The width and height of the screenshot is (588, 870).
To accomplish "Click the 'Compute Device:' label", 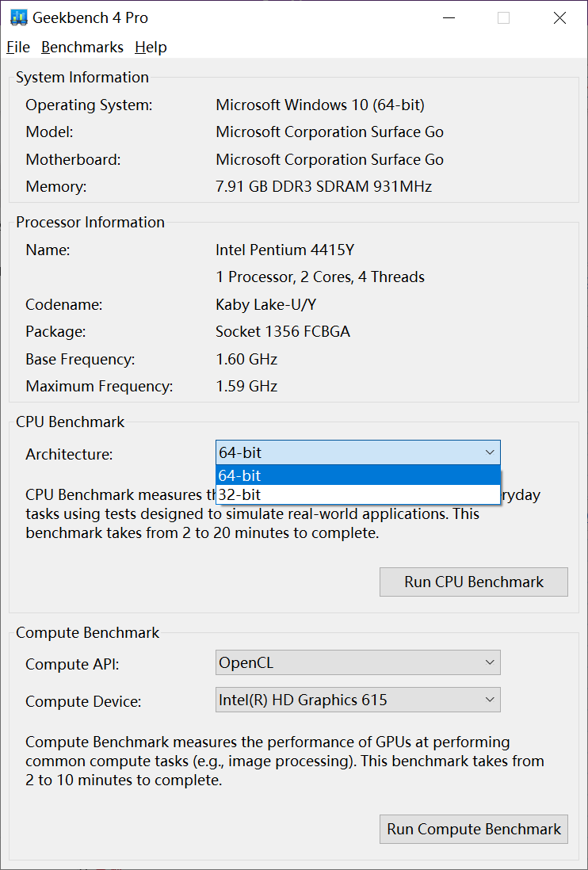I will click(83, 701).
